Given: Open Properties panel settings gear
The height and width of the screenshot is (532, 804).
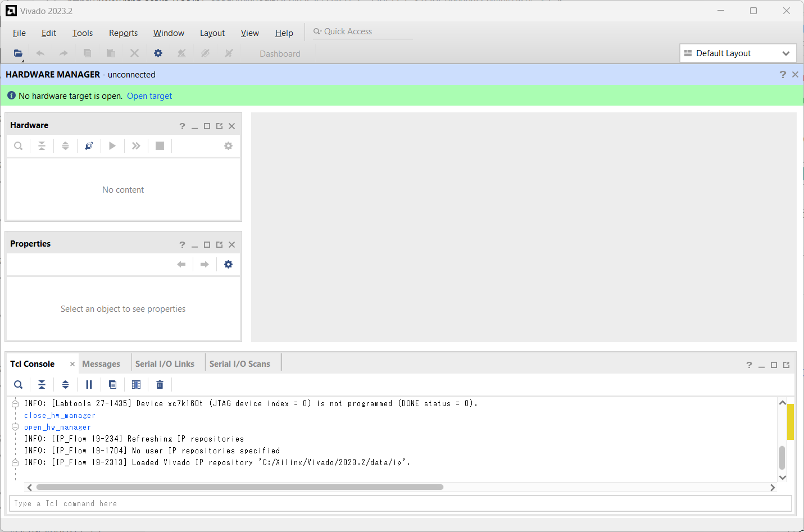Looking at the screenshot, I should coord(228,265).
